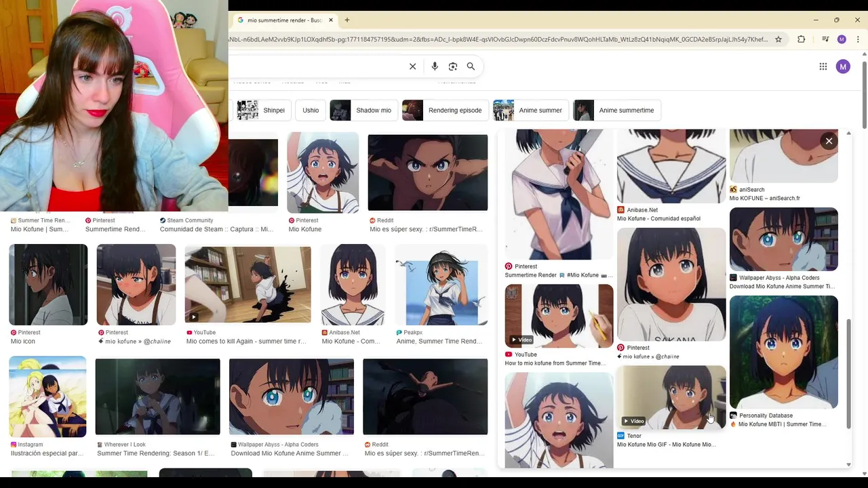This screenshot has height=488, width=868.
Task: Open the YouTube 'How to mio kofune' video thumbnail
Action: (x=559, y=316)
